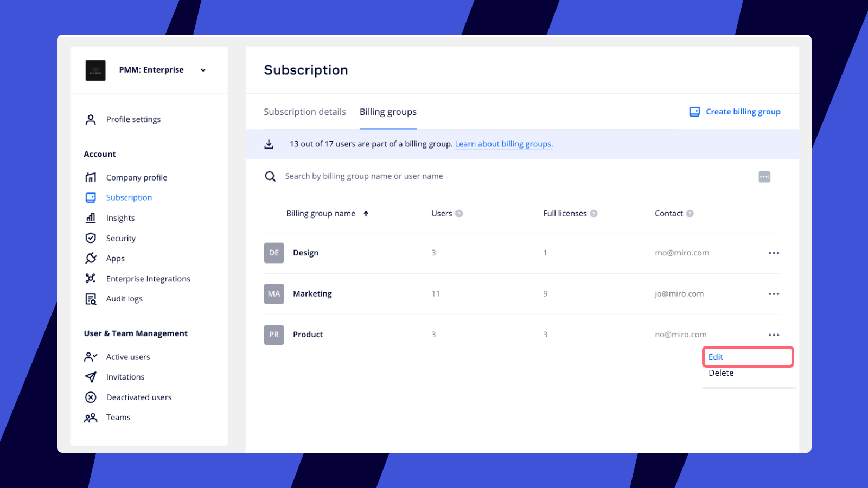
Task: Sort by Billing group name column arrow
Action: [x=366, y=214]
